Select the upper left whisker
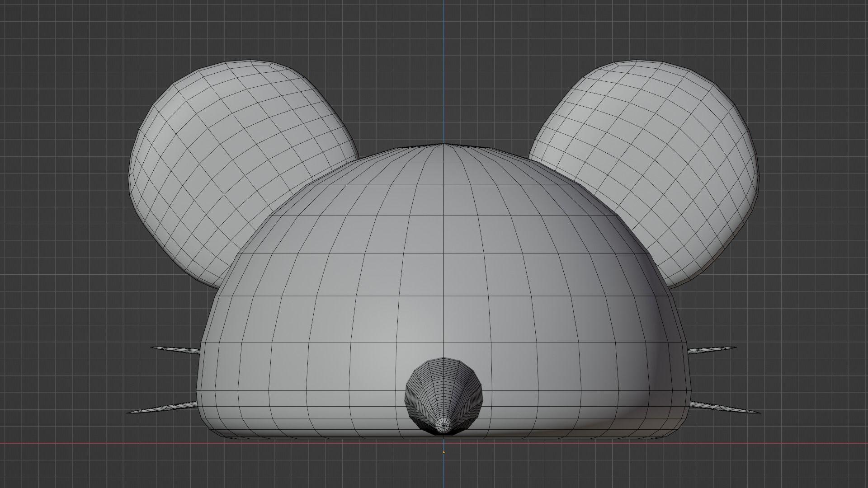Image resolution: width=868 pixels, height=488 pixels. pos(175,349)
